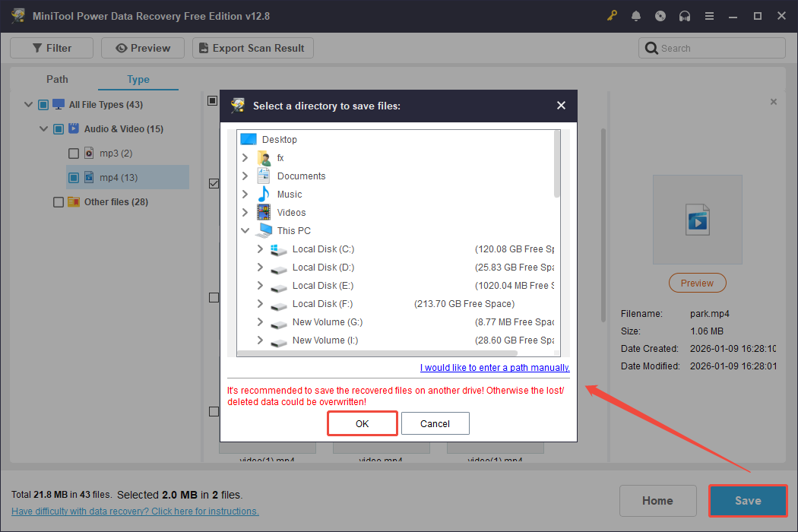Image resolution: width=798 pixels, height=532 pixels.
Task: Click the notification bell icon
Action: pyautogui.click(x=636, y=15)
